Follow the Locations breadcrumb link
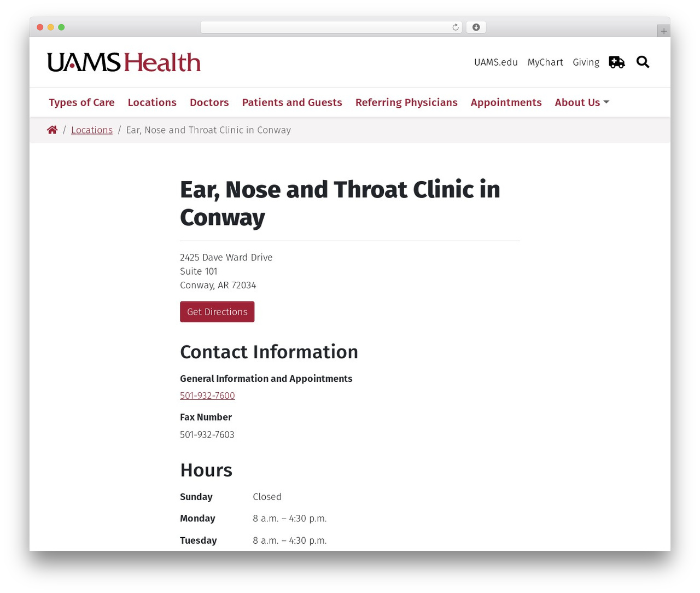700x593 pixels. (92, 130)
